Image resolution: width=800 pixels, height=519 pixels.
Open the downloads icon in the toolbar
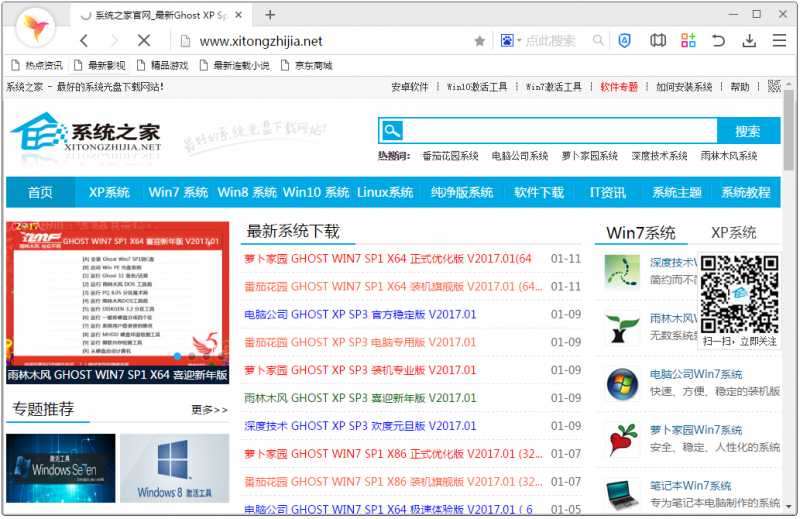(x=749, y=40)
